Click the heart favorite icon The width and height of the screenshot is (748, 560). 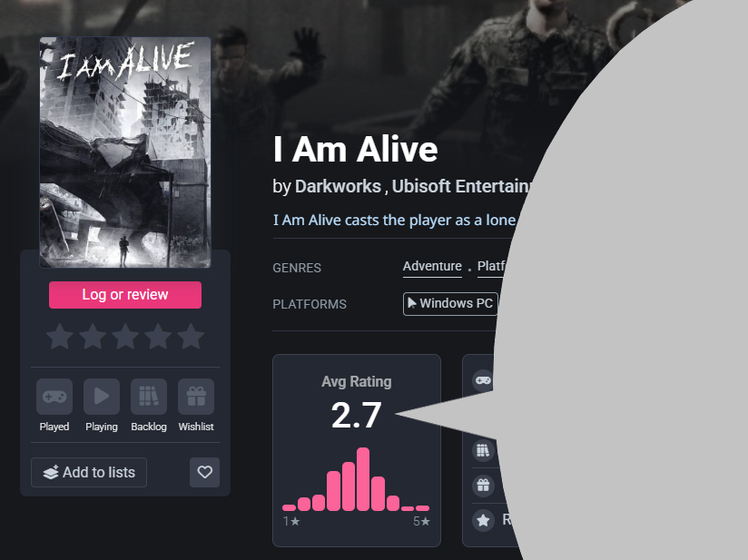tap(204, 472)
